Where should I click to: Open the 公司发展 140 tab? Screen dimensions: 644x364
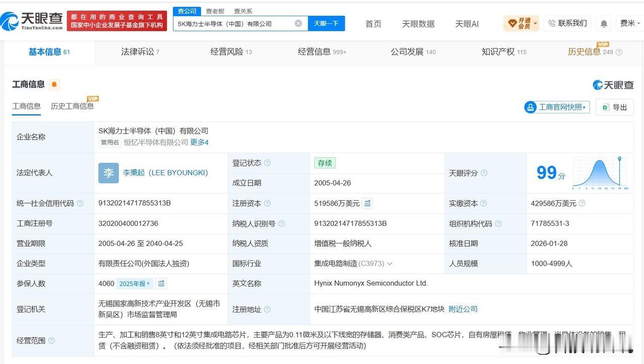pos(413,52)
